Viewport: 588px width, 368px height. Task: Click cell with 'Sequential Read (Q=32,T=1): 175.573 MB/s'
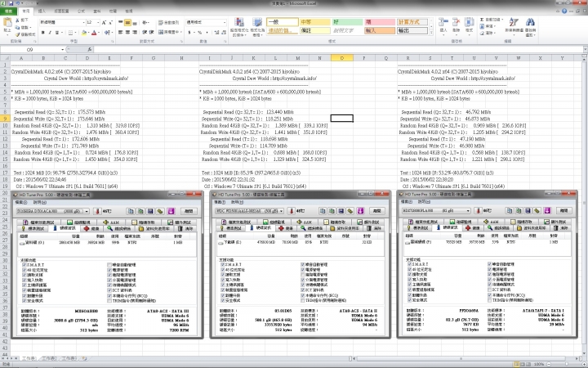60,112
